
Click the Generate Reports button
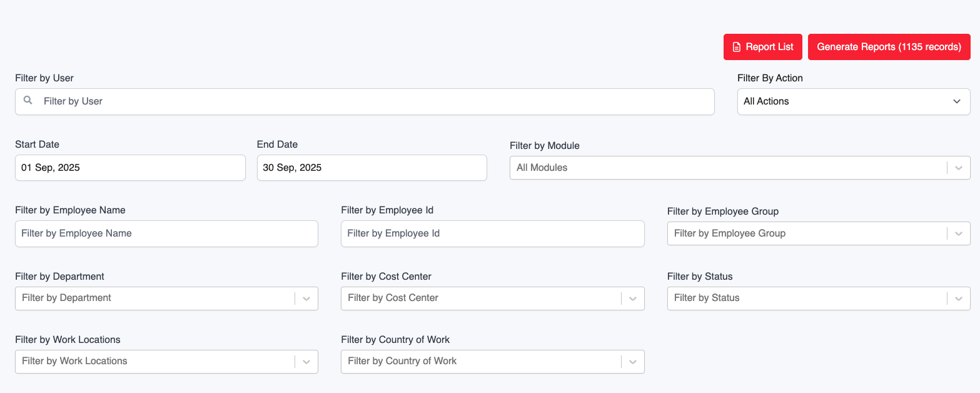tap(889, 47)
